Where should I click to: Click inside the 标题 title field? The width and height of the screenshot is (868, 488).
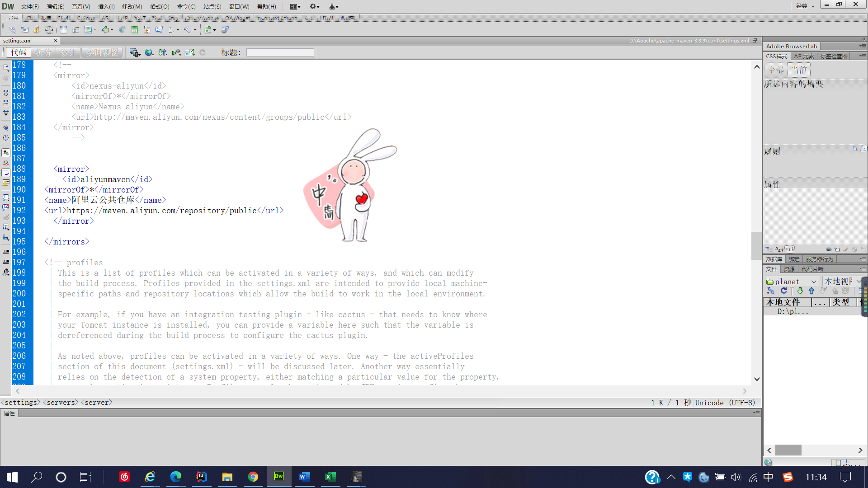coord(280,52)
